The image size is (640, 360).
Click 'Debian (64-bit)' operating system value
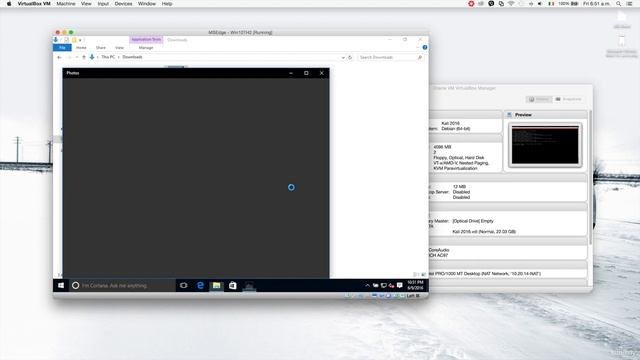[x=456, y=129]
